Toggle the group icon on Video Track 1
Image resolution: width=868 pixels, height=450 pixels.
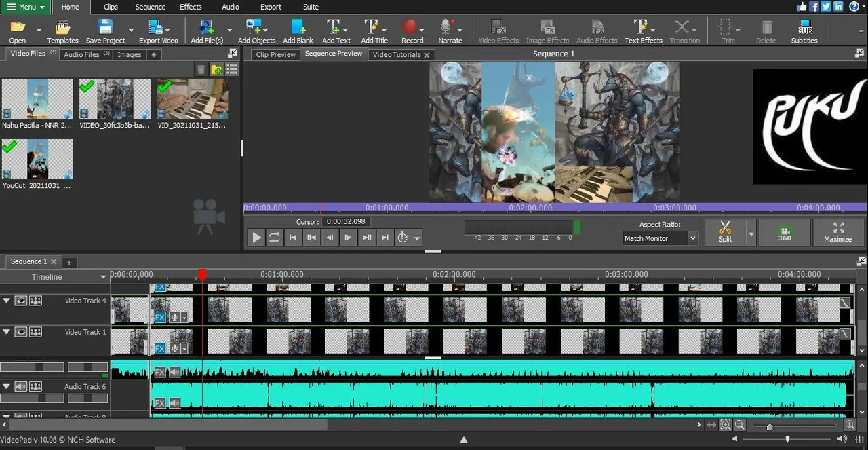pyautogui.click(x=35, y=332)
